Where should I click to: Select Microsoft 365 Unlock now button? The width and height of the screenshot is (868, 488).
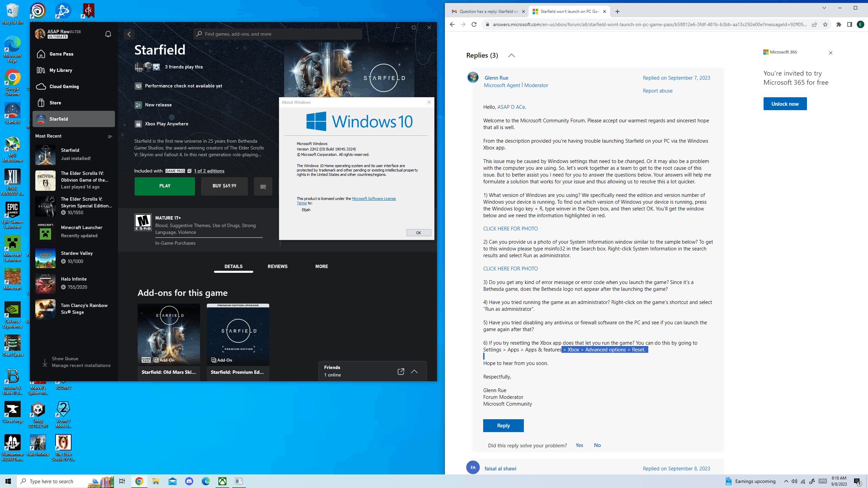click(x=785, y=104)
